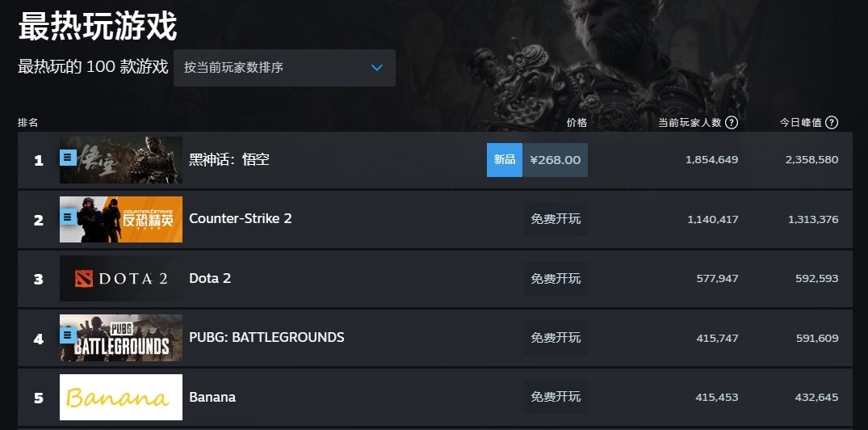Click the 新品 label on 黑神话 row
The width and height of the screenshot is (868, 430).
click(x=505, y=160)
